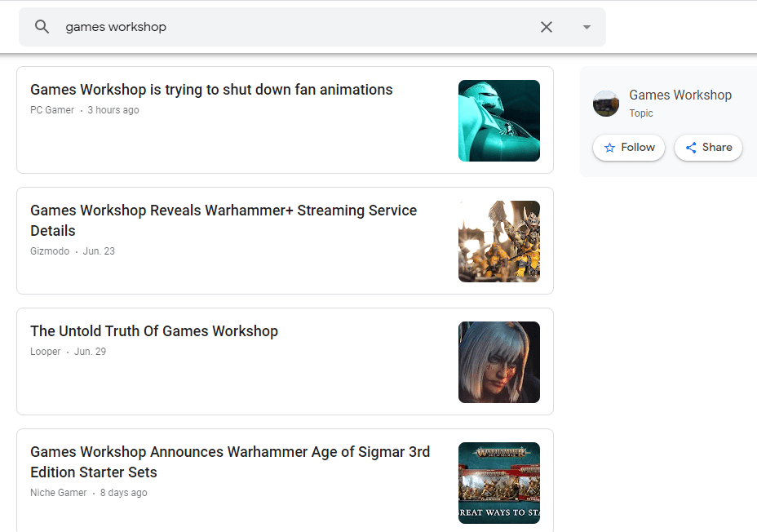This screenshot has width=757, height=532.
Task: Follow the Games Workshop topic
Action: click(x=629, y=148)
